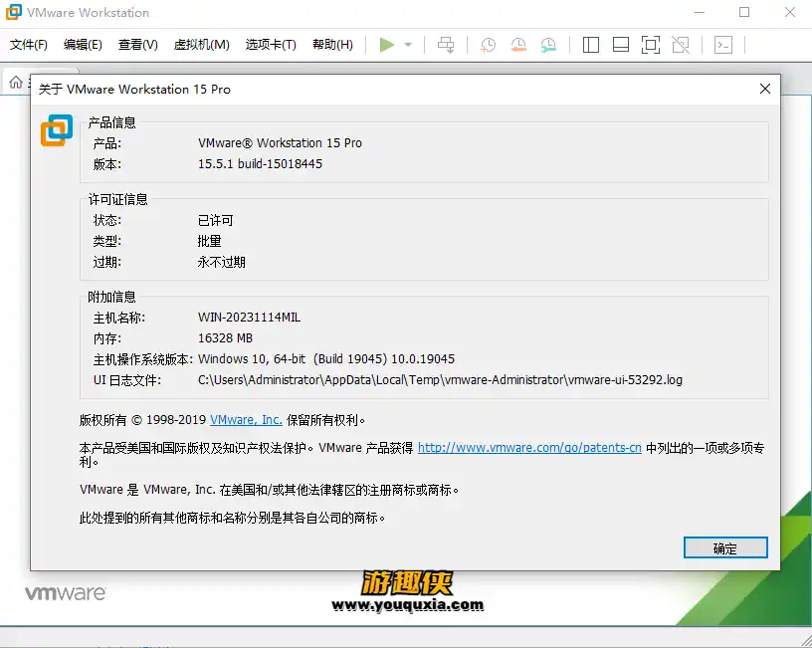This screenshot has width=812, height=648.
Task: Open the 虚拟机(M) menu
Action: coord(202,45)
